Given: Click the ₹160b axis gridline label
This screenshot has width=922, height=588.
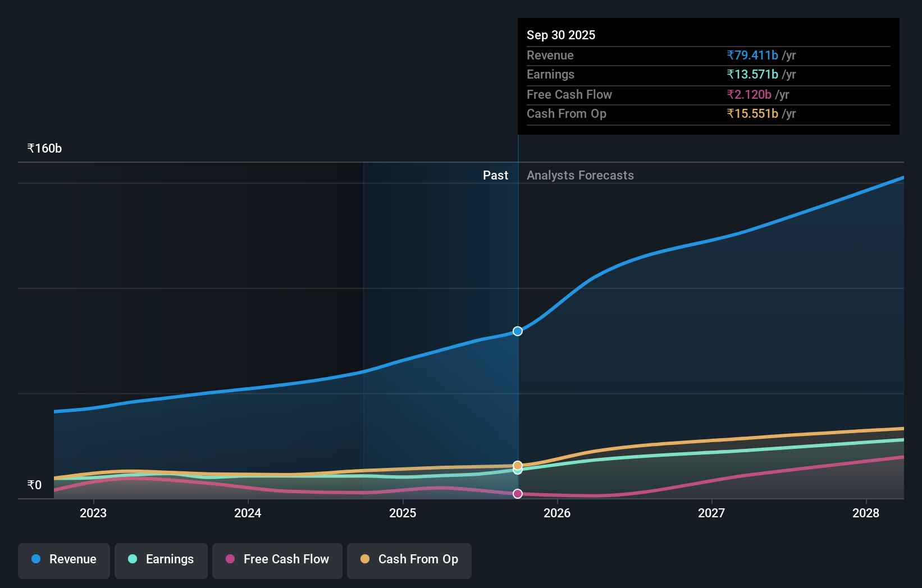Looking at the screenshot, I should [x=44, y=148].
